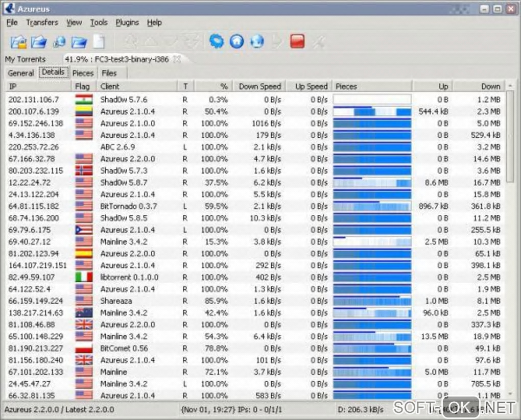Click the Norwegian flag for 80.203.232.115
The width and height of the screenshot is (521, 420).
84,170
